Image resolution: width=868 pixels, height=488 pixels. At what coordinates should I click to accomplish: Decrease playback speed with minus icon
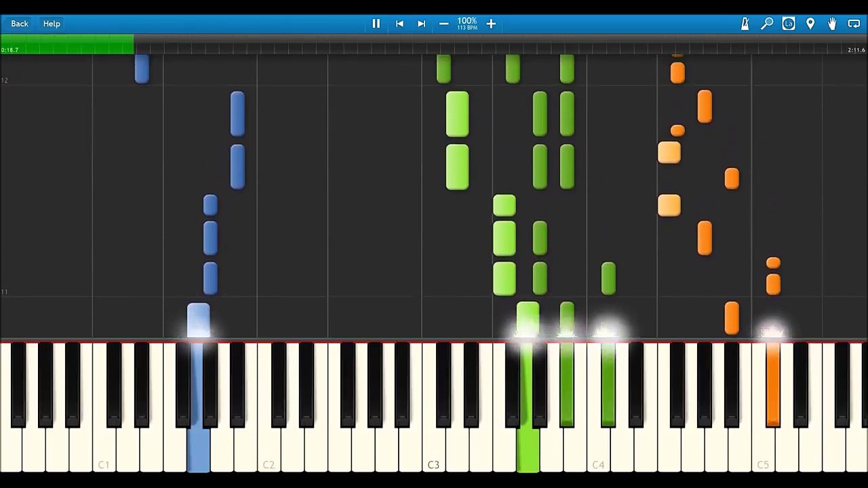pos(443,24)
